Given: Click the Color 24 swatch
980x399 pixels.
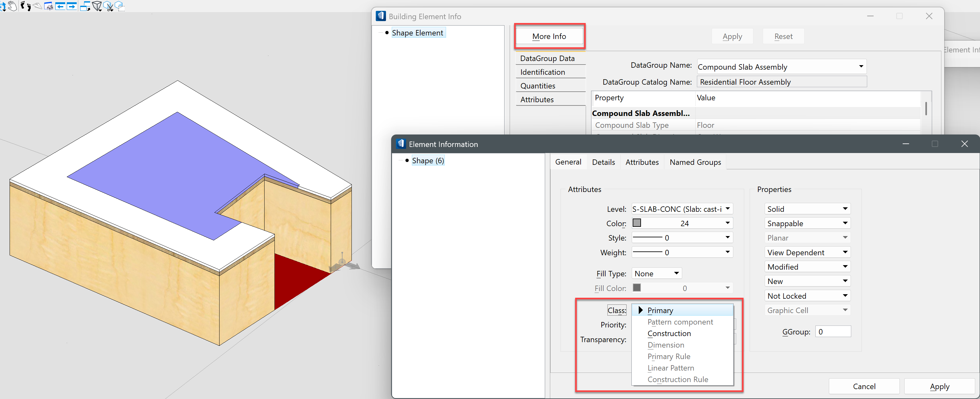Looking at the screenshot, I should point(637,223).
